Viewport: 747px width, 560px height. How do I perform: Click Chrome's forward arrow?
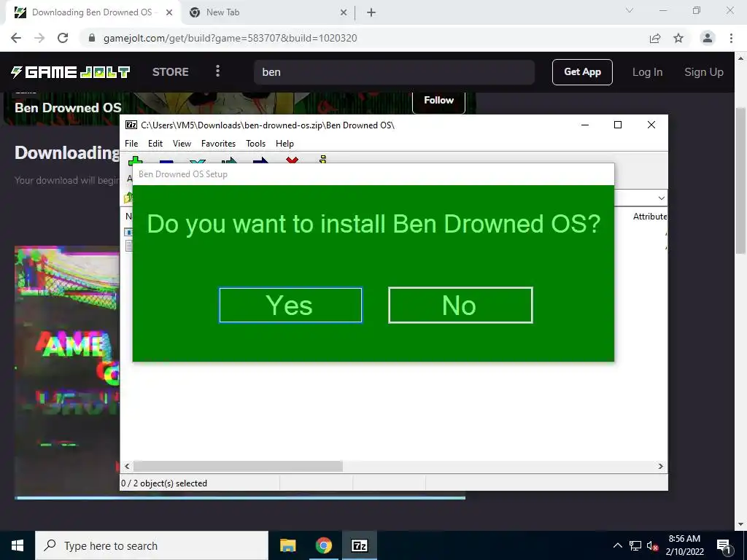click(39, 38)
